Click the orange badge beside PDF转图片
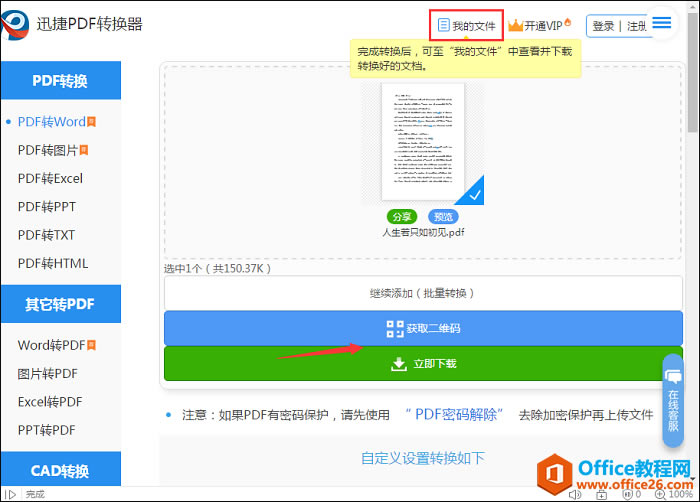The height and width of the screenshot is (502, 700). (84, 150)
